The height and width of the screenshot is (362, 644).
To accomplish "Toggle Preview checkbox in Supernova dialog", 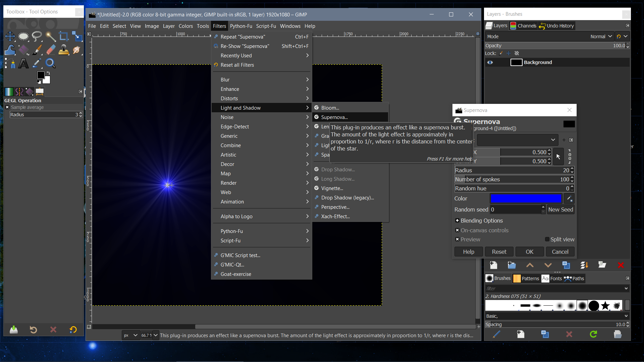I will [457, 239].
